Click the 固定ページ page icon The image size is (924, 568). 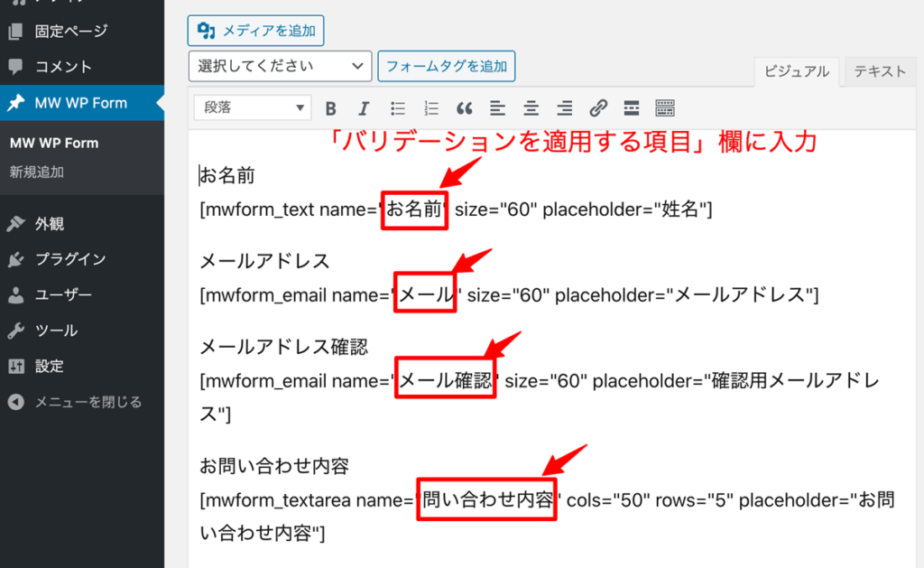pyautogui.click(x=16, y=32)
